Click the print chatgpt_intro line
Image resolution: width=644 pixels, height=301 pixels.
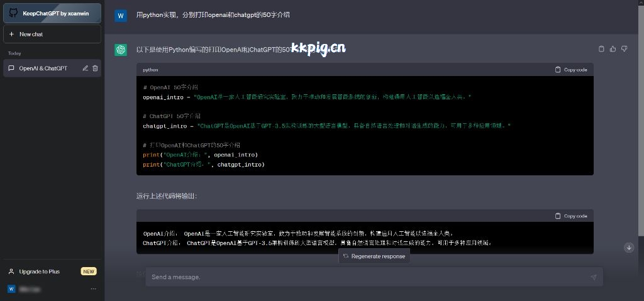(x=204, y=165)
